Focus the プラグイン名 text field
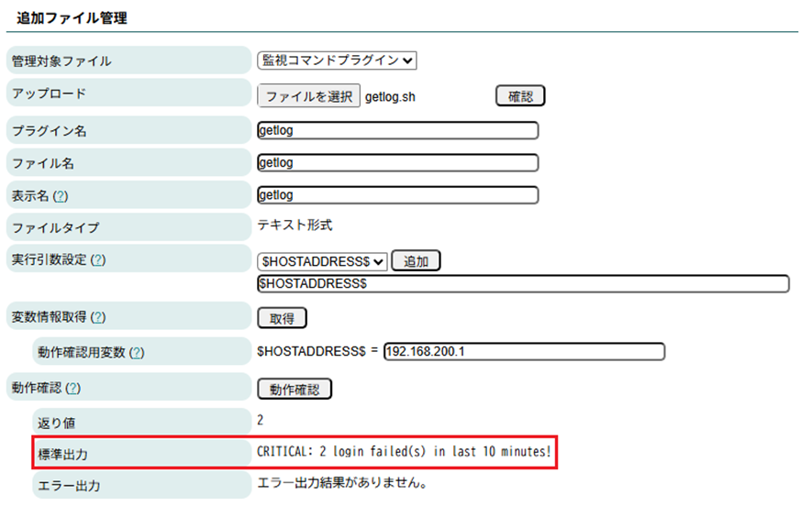 click(x=398, y=130)
